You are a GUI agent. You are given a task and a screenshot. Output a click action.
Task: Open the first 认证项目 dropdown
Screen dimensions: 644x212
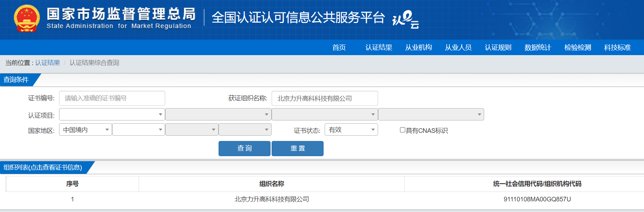(112, 114)
